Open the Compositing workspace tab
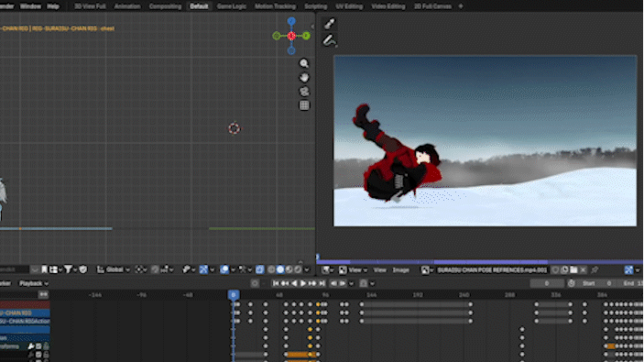Image resolution: width=644 pixels, height=362 pixels. (165, 6)
